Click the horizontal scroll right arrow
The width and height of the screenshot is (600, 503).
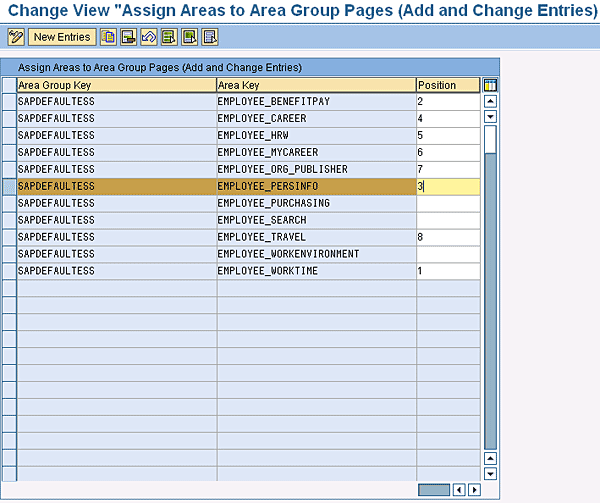[x=474, y=490]
